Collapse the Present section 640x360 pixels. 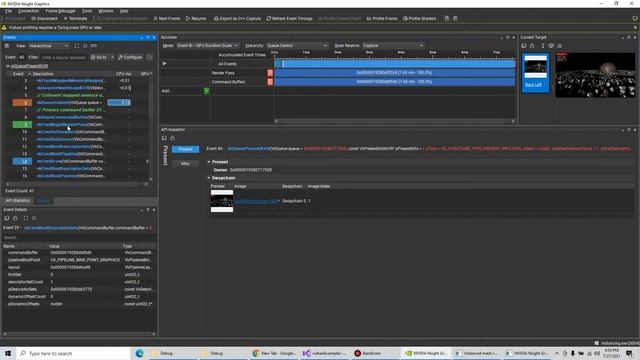[209, 162]
